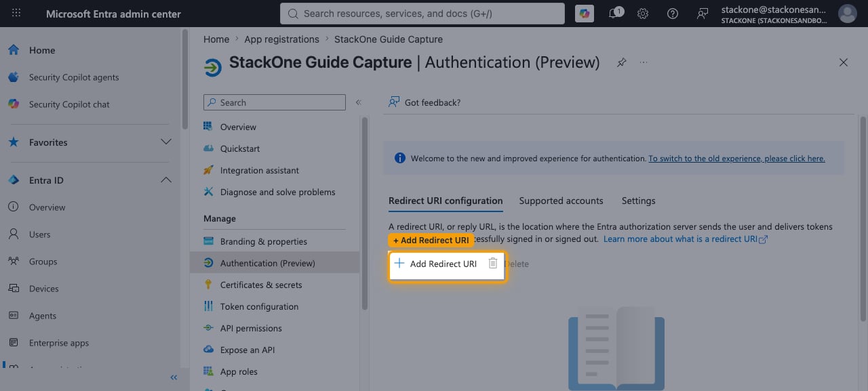Click Microsoft Entra admin center title
This screenshot has height=391, width=868.
tap(113, 14)
